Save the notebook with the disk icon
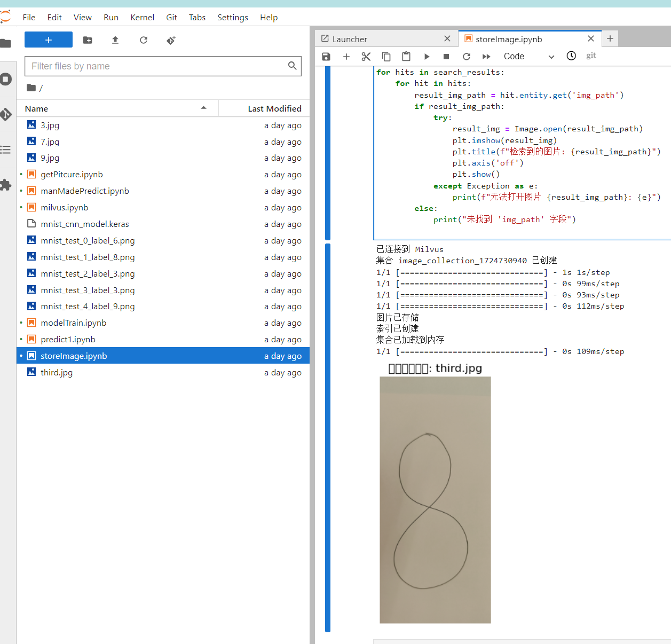Image resolution: width=671 pixels, height=644 pixels. pyautogui.click(x=326, y=57)
